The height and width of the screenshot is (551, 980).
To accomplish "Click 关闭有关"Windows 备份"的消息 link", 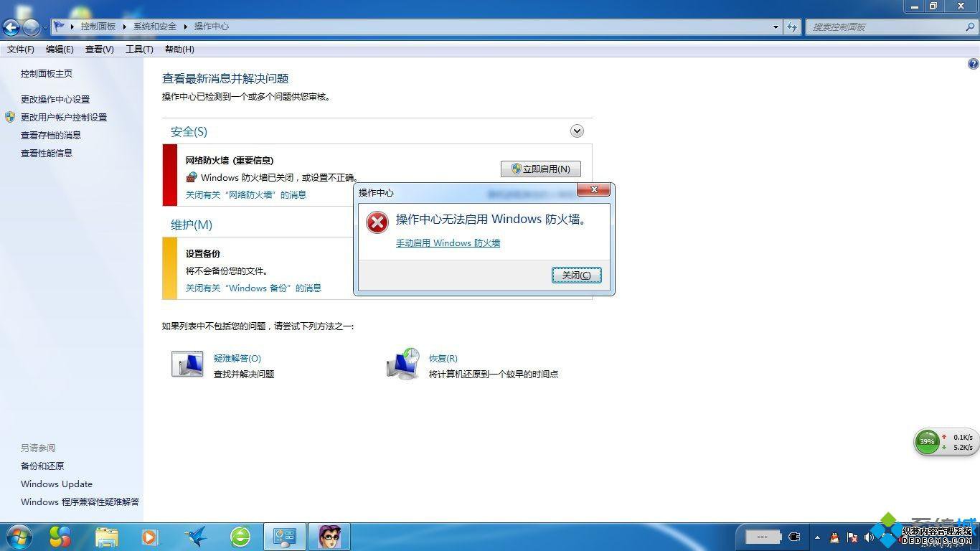I will click(253, 288).
